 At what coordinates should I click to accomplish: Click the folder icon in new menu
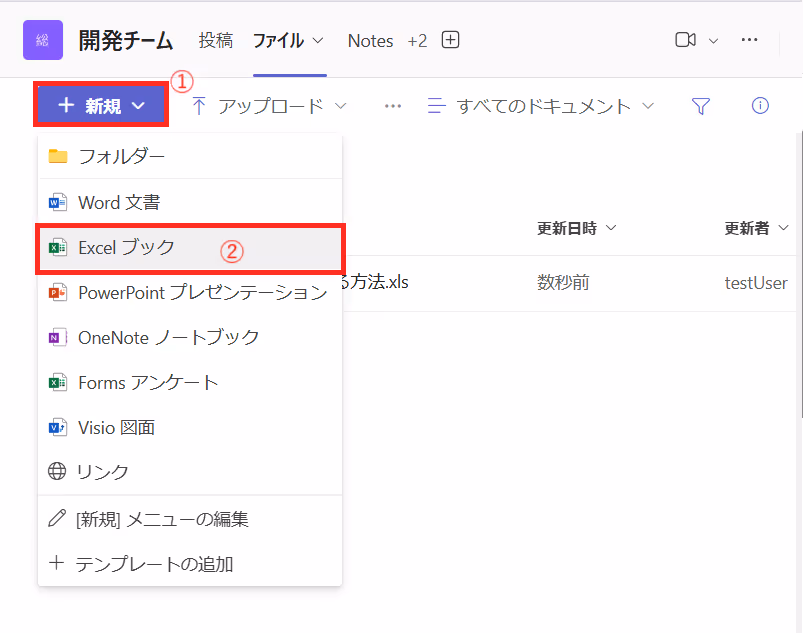pos(58,156)
